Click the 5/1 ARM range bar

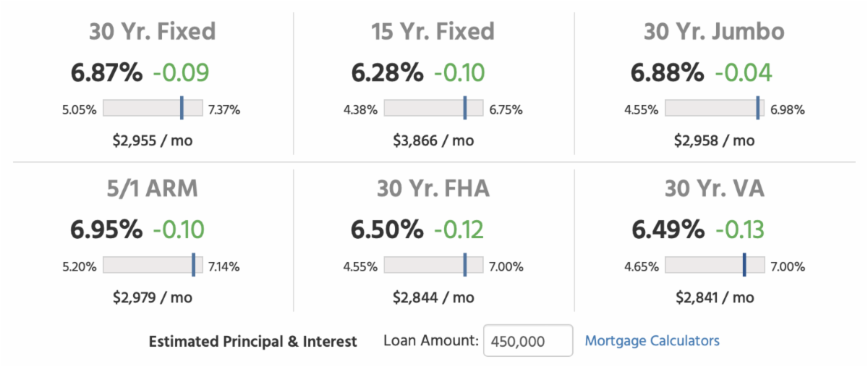[x=152, y=265]
